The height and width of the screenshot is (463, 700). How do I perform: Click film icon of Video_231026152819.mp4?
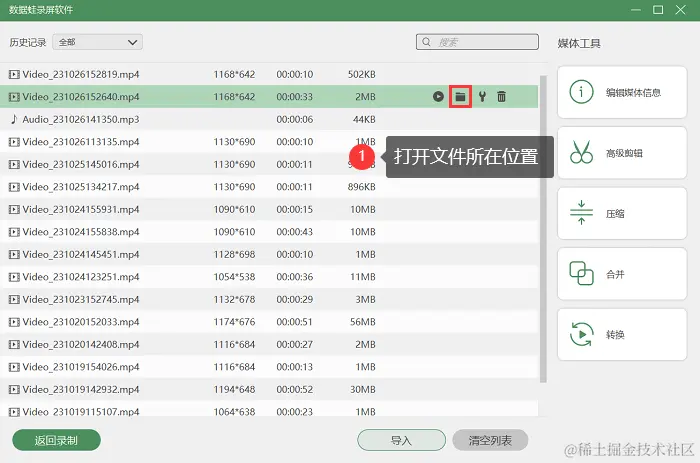click(x=14, y=74)
